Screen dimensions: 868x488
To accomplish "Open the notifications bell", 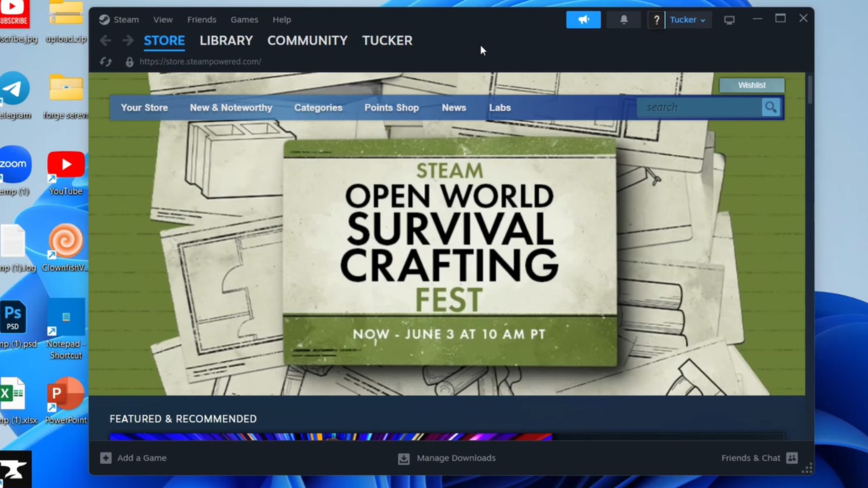I will click(x=623, y=20).
